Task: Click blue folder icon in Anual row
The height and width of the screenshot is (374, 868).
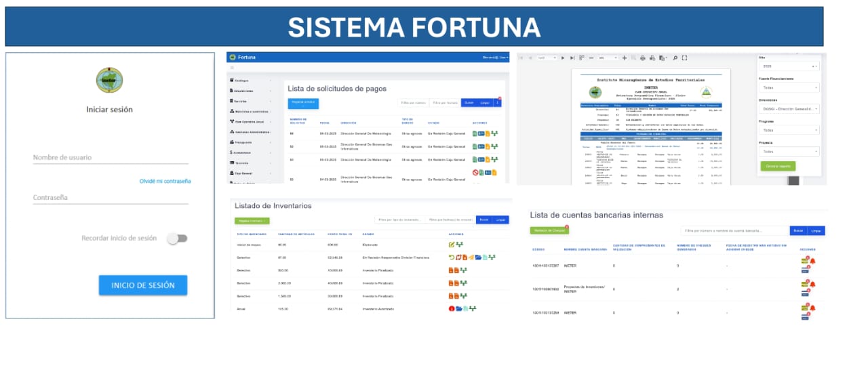Action: coord(458,308)
